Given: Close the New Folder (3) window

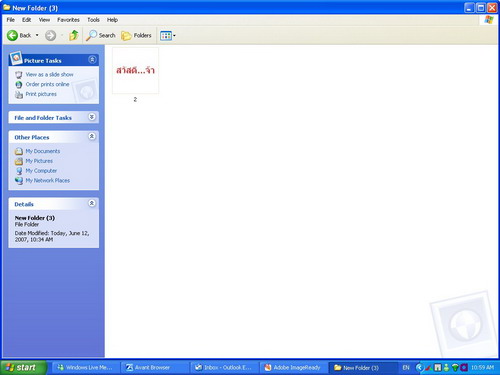Looking at the screenshot, I should [492, 7].
